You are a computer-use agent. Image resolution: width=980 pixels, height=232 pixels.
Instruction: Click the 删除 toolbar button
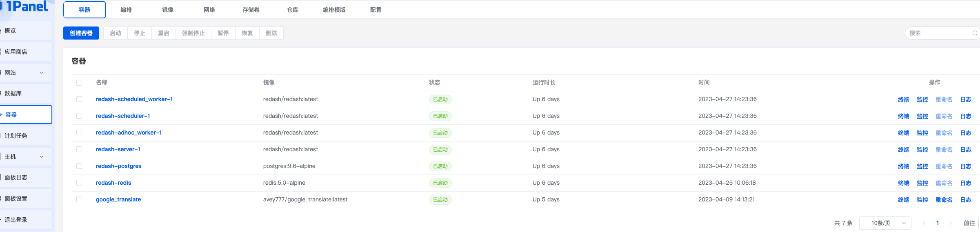point(271,33)
